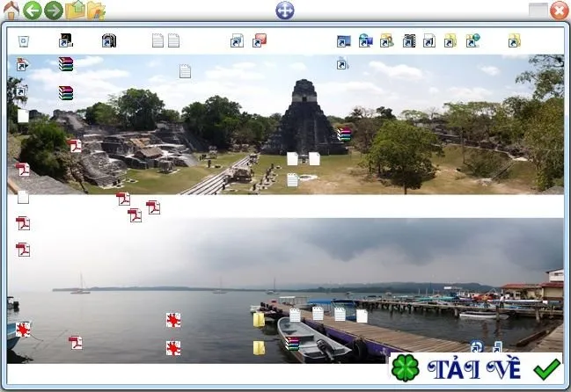Select the faded shortcut below the monitor icon
571x392 pixels.
(342, 63)
